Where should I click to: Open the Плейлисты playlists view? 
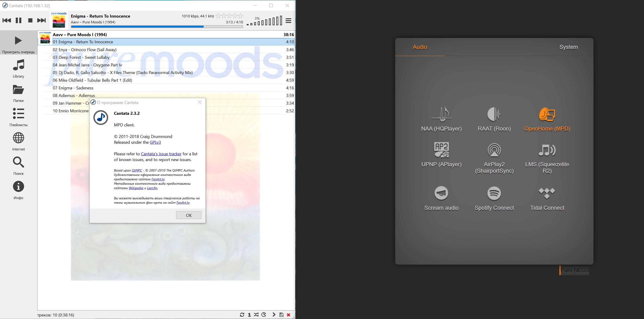(x=19, y=117)
